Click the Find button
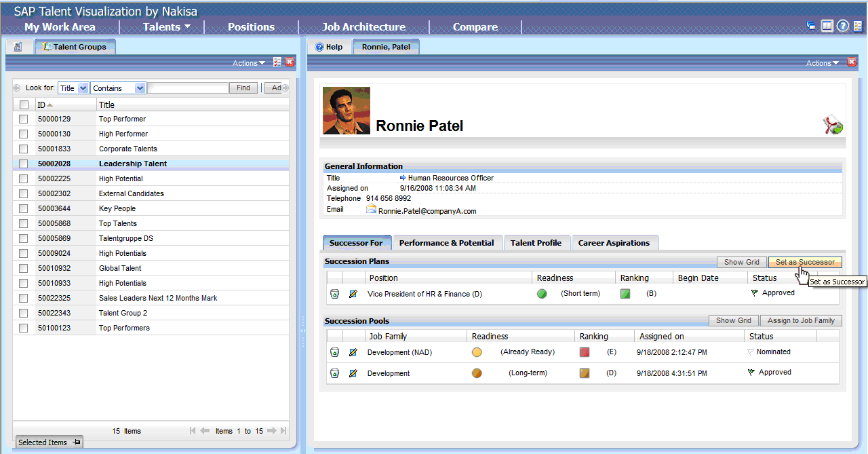The image size is (868, 454). point(243,88)
